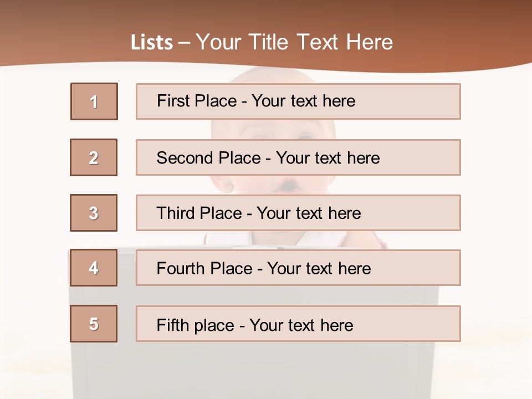Click the bold word Lists in the title
Screen dimensions: 532x399
(152, 43)
